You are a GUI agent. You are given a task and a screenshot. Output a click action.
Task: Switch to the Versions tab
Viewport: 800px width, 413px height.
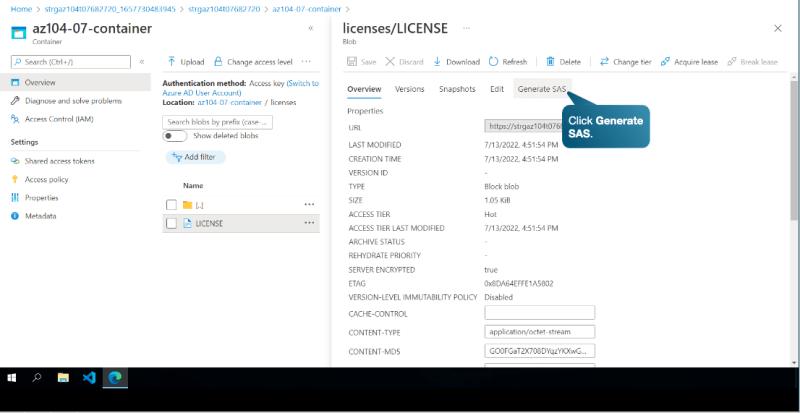410,89
